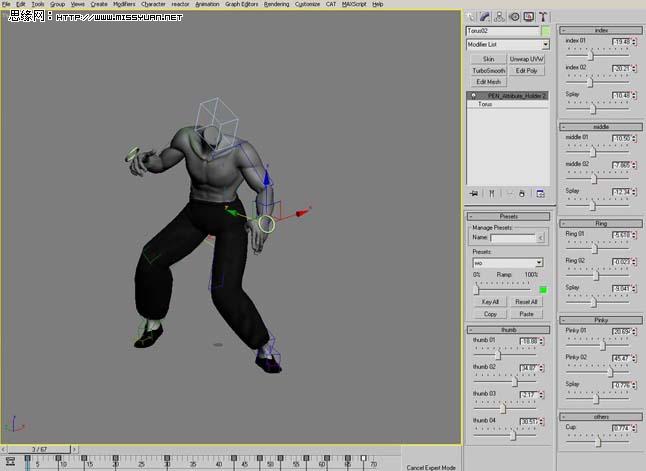Open the Display command panel tab
The image size is (646, 471).
(528, 17)
